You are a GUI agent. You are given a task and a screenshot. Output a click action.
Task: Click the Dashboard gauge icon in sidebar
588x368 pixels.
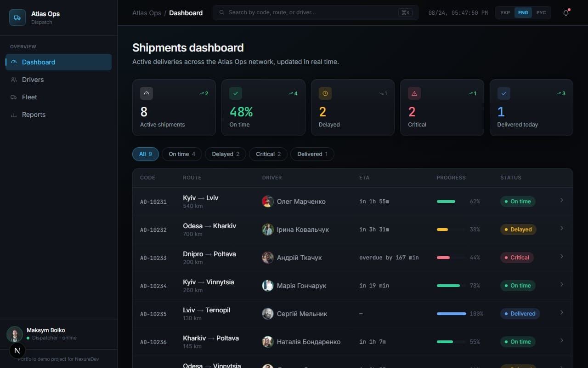(14, 62)
